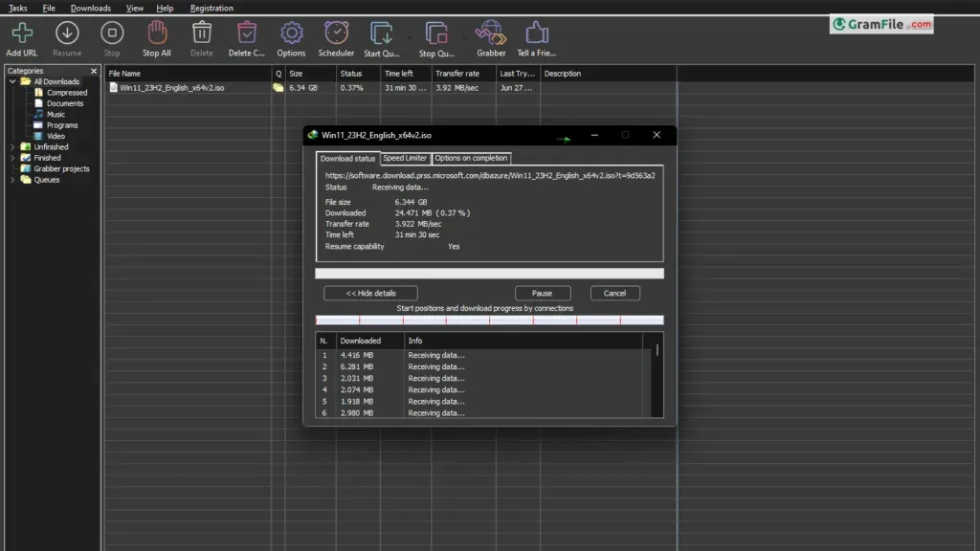The width and height of the screenshot is (980, 551).
Task: Cancel the ISO download
Action: point(614,293)
